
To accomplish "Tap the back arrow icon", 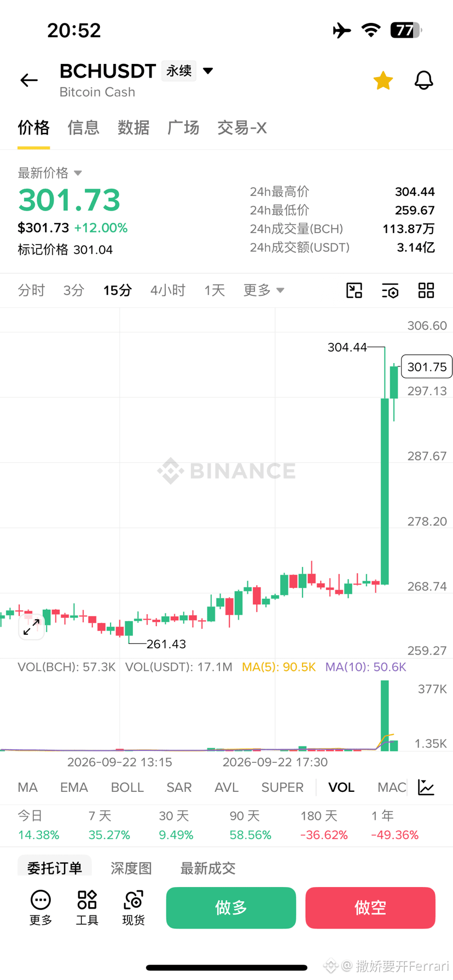I will [29, 80].
